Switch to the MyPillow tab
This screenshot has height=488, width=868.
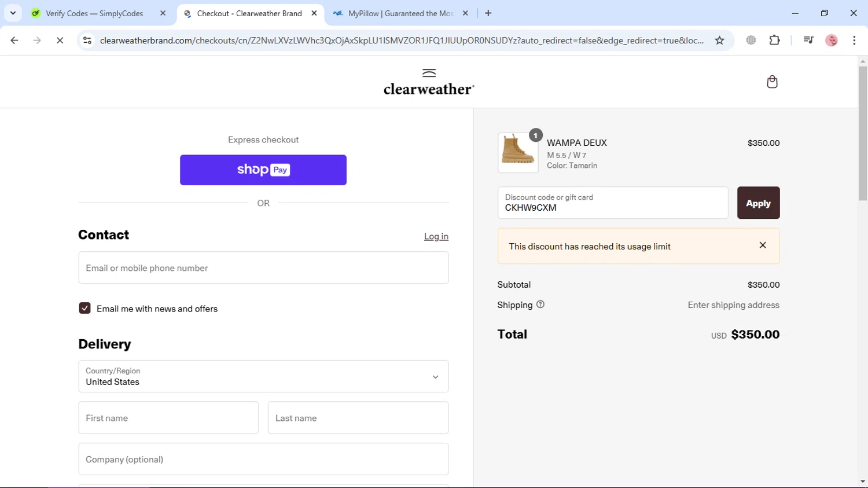(x=400, y=13)
